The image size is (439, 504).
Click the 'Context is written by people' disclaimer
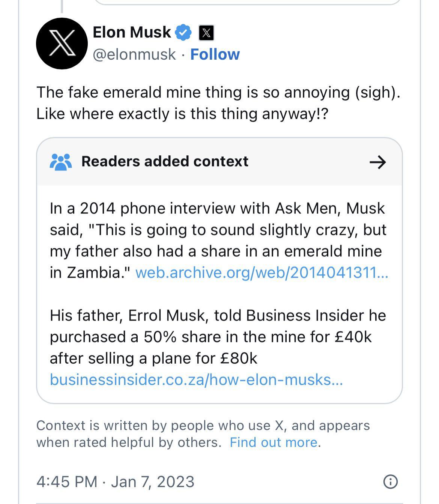(x=203, y=426)
